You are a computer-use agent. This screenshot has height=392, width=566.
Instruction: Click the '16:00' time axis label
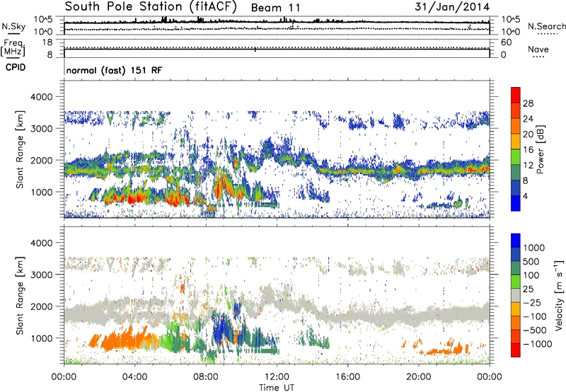347,377
